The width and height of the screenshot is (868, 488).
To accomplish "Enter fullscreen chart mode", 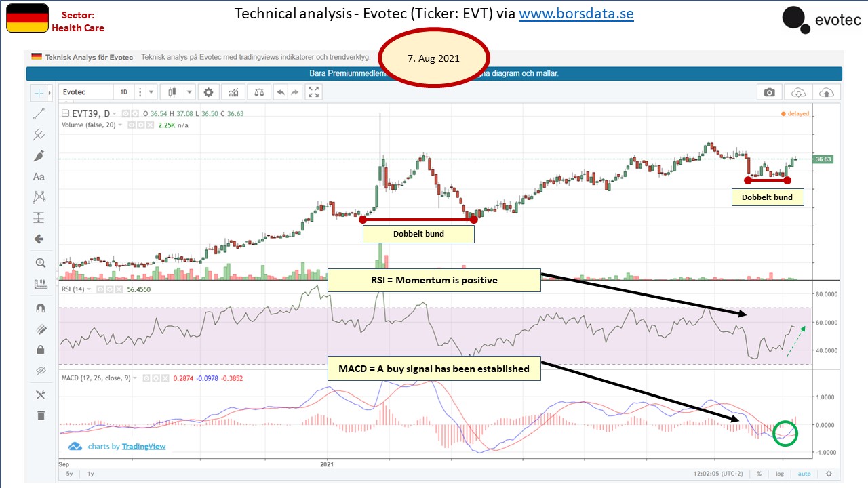I will [x=313, y=92].
